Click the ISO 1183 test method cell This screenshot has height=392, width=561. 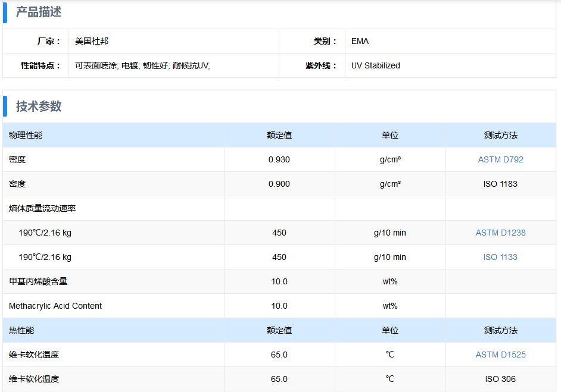pyautogui.click(x=500, y=184)
